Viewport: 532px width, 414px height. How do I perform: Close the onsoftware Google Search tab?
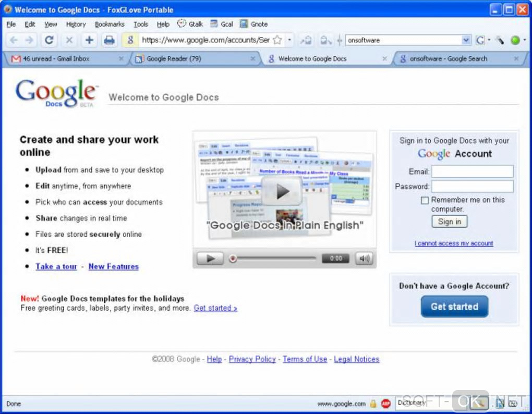(516, 58)
